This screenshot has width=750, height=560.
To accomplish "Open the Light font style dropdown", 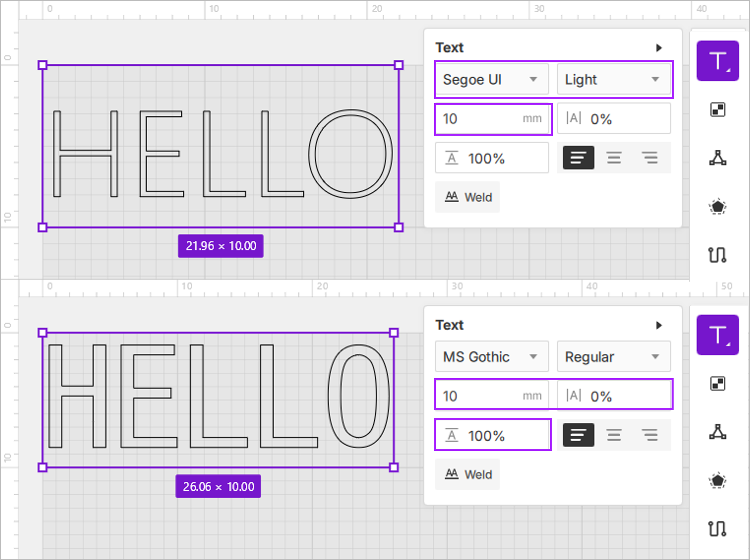I will tap(614, 80).
